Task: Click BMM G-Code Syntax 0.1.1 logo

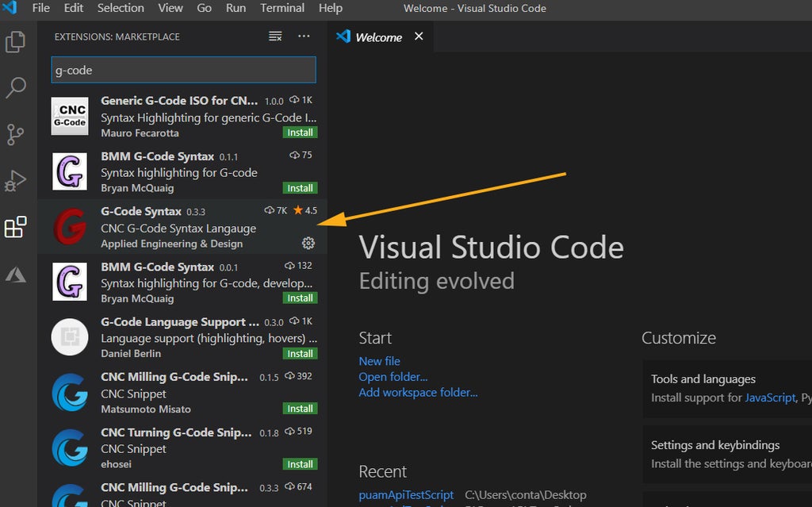Action: (70, 171)
